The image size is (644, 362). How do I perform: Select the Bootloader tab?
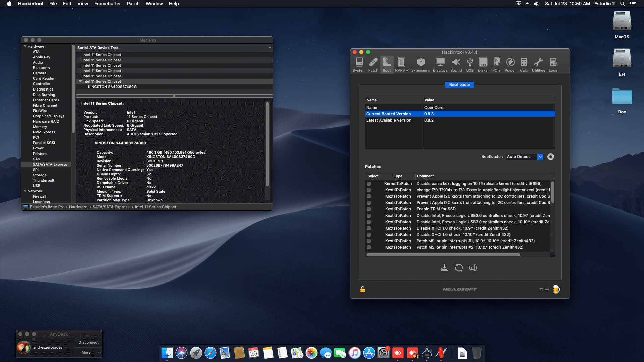460,85
